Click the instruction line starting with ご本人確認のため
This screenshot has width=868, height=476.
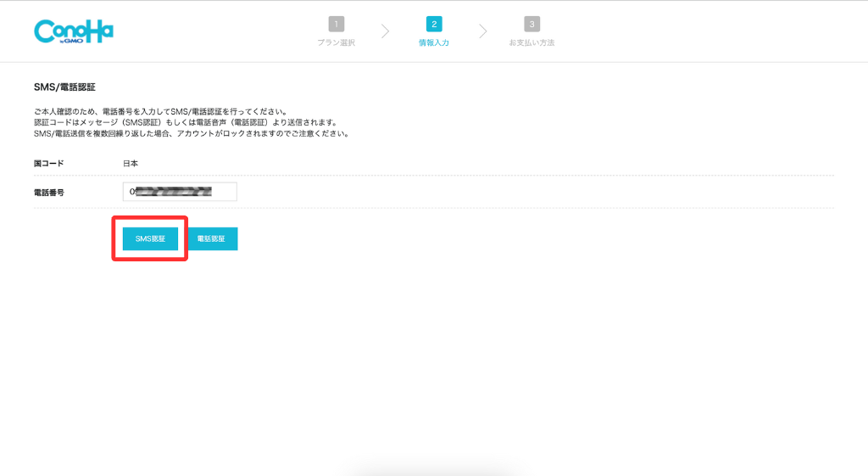coord(160,111)
